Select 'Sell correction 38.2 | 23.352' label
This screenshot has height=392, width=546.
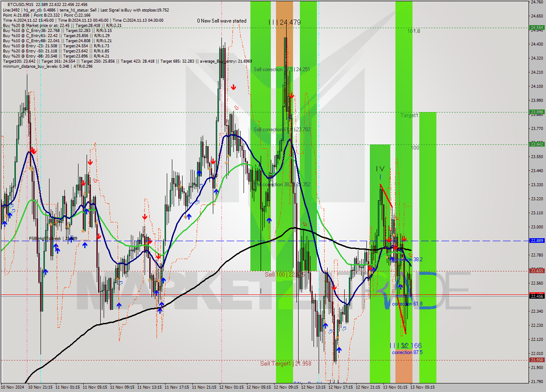click(x=282, y=184)
